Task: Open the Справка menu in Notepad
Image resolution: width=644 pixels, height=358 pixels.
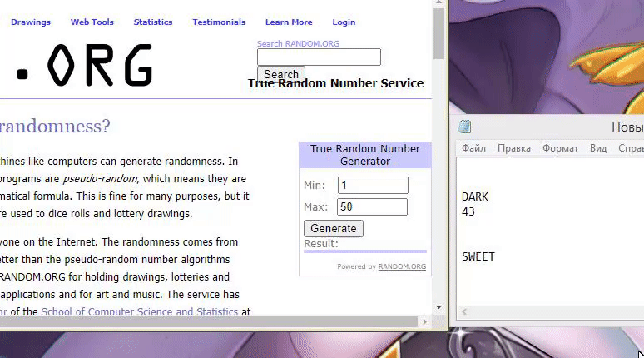Action: pyautogui.click(x=631, y=148)
